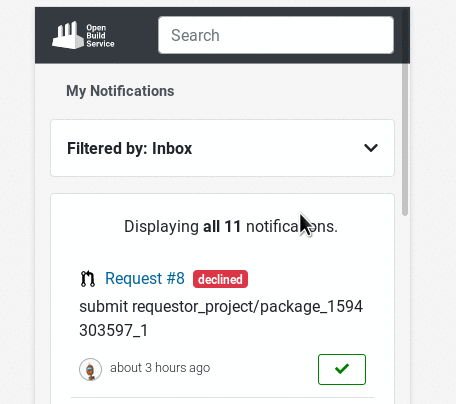456x404 pixels.
Task: Focus the Search input field
Action: 276,35
